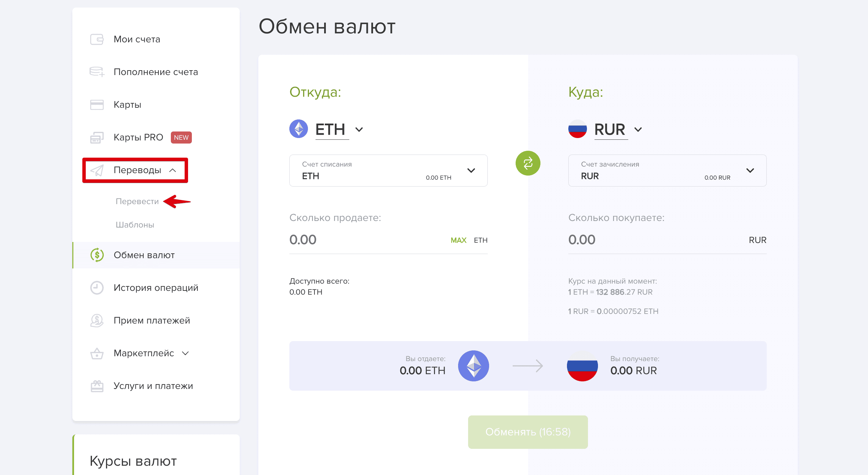Viewport: 868px width, 475px height.
Task: Click the Услуги и платежи gift icon
Action: pos(97,386)
